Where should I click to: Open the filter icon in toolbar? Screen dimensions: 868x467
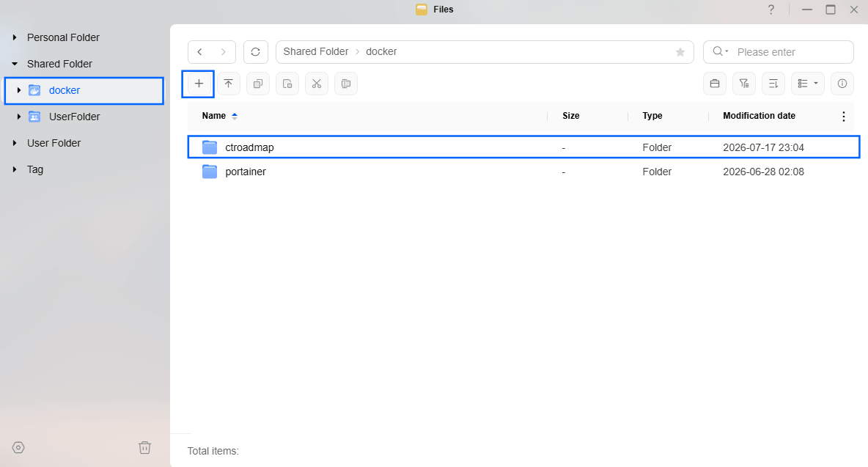744,84
